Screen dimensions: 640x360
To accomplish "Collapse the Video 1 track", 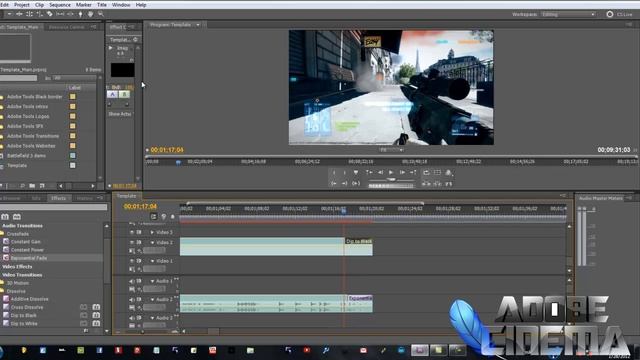I will tap(152, 261).
